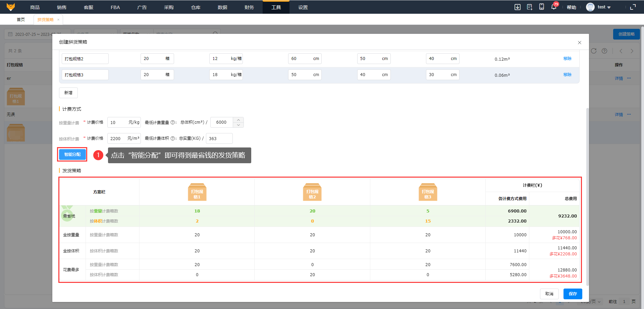The image size is (644, 309).
Task: Open the 客服 menu
Action: (x=89, y=7)
